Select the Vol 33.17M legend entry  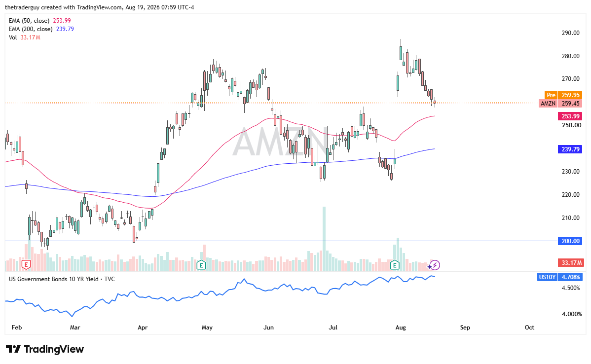click(x=25, y=37)
